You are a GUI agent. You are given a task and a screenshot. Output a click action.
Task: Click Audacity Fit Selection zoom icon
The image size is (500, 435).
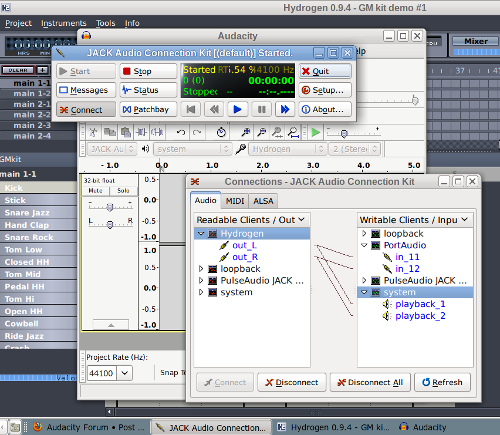click(x=277, y=133)
